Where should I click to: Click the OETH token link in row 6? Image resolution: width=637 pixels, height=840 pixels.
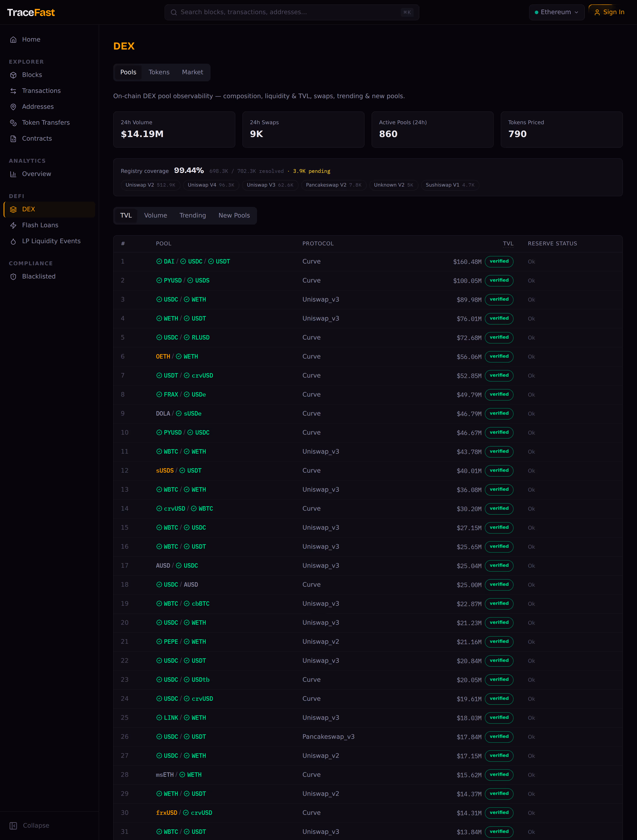163,357
